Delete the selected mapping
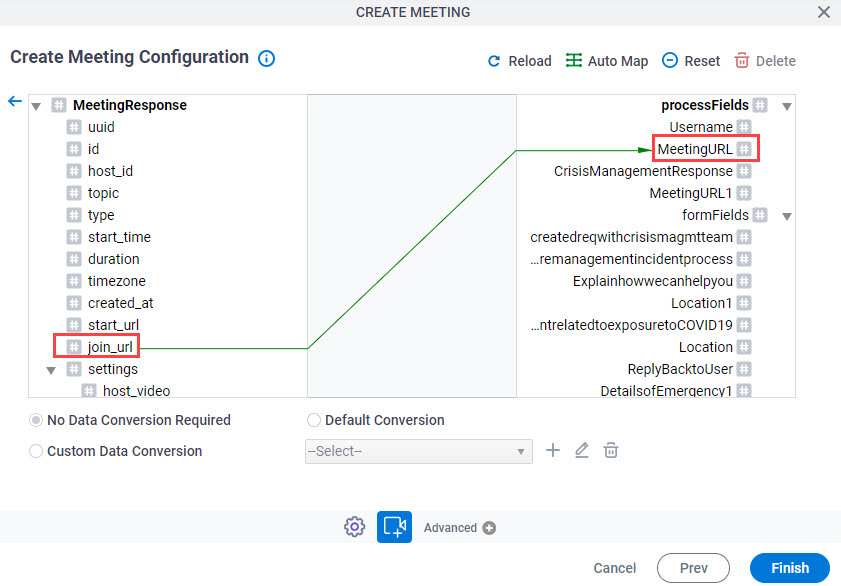The image size is (841, 586). click(765, 61)
